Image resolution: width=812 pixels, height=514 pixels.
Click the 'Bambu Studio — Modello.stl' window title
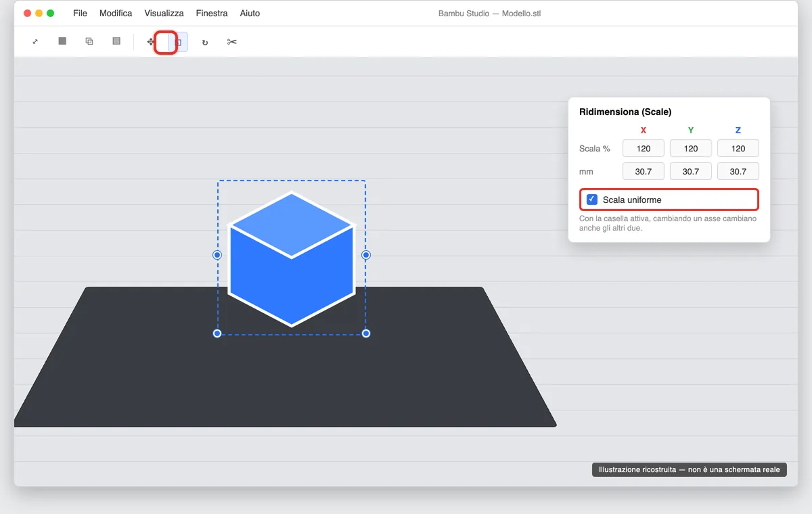click(x=489, y=14)
